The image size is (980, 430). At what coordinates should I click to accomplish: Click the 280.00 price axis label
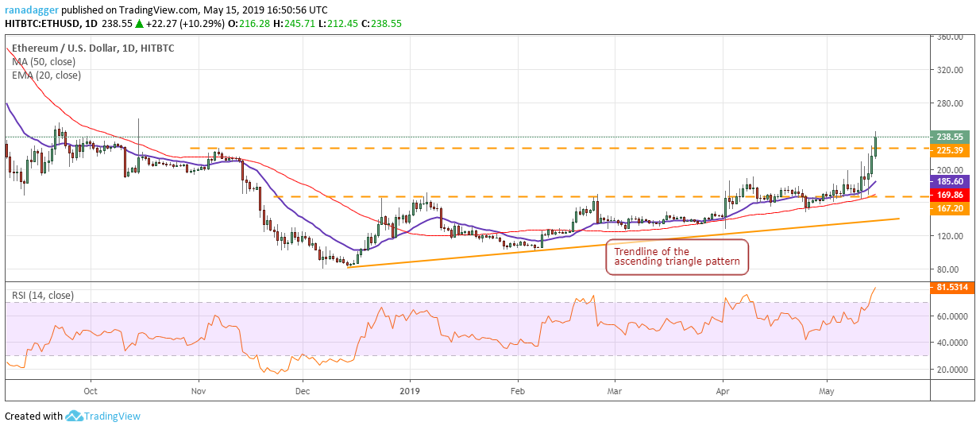coord(950,103)
